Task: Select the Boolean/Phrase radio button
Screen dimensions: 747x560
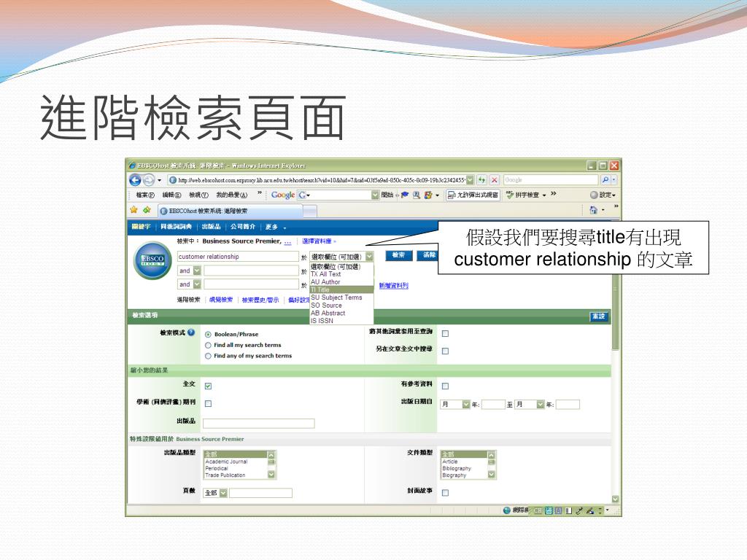Action: coord(208,334)
